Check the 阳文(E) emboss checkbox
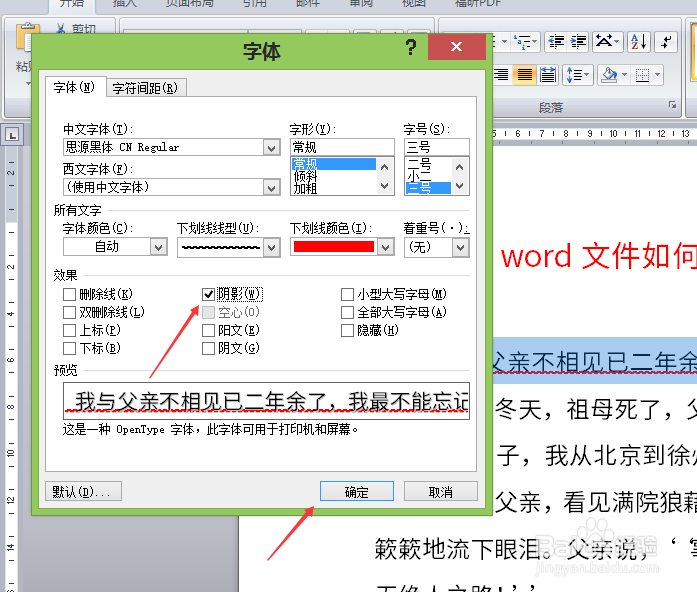The image size is (697, 592). coord(208,330)
